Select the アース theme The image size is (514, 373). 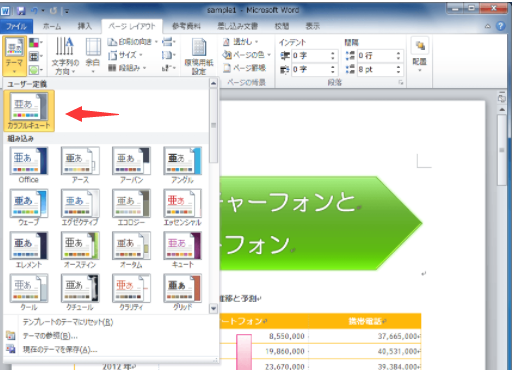[x=80, y=166]
